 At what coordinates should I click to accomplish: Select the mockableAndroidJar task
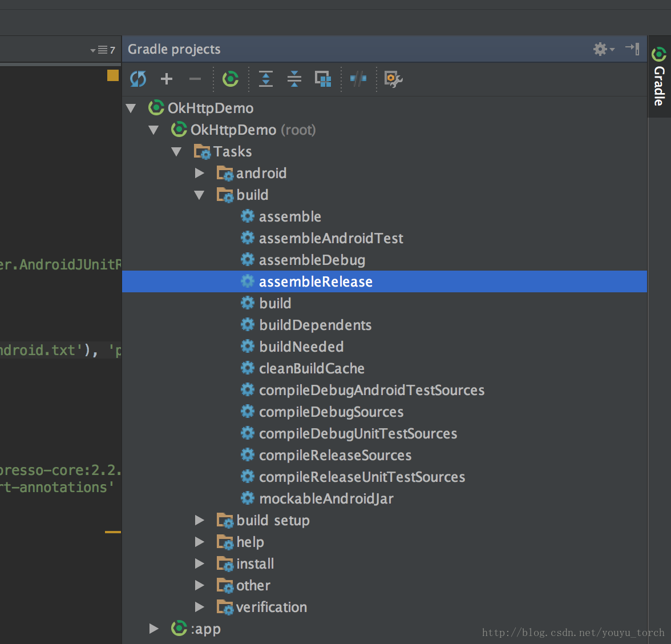tap(326, 499)
